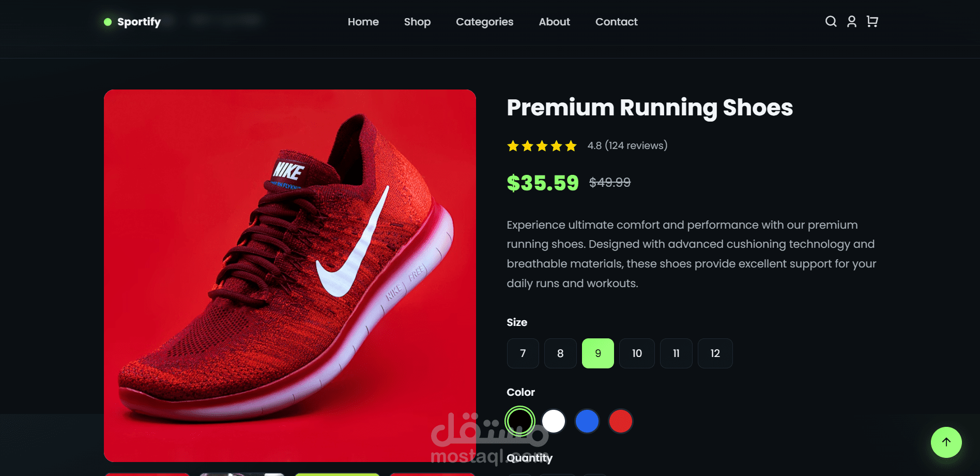Click the main red Nike shoe image

[x=290, y=276]
